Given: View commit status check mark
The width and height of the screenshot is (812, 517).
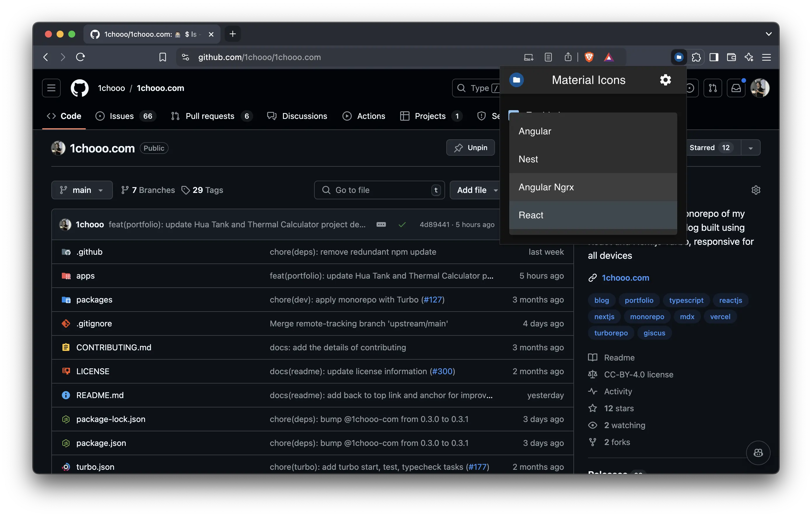Looking at the screenshot, I should (402, 224).
